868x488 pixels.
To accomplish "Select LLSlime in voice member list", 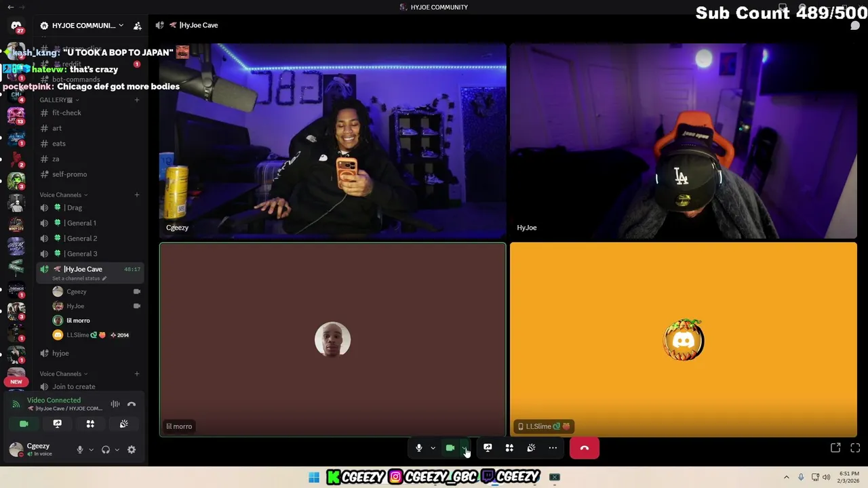I will (x=96, y=335).
